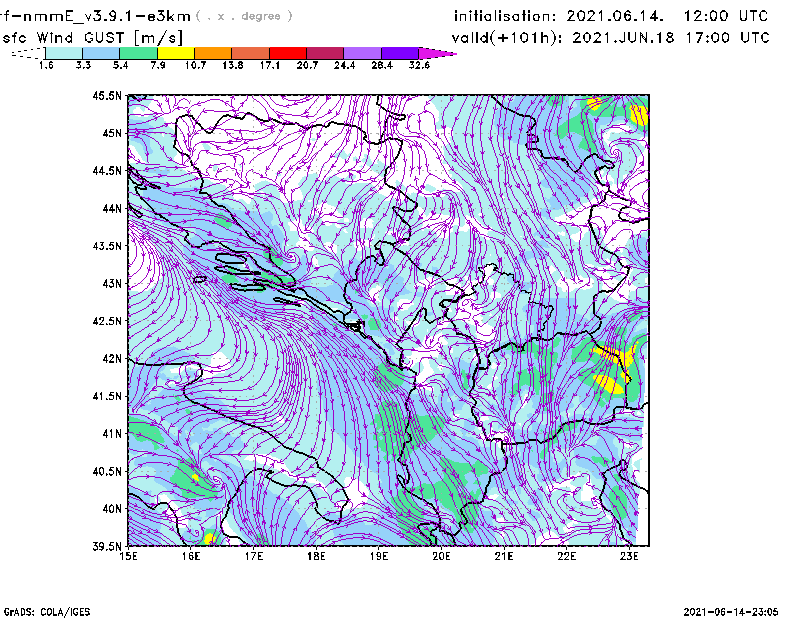This screenshot has width=800, height=618.
Task: Click the "42.5N" latitude label
Action: [x=107, y=321]
